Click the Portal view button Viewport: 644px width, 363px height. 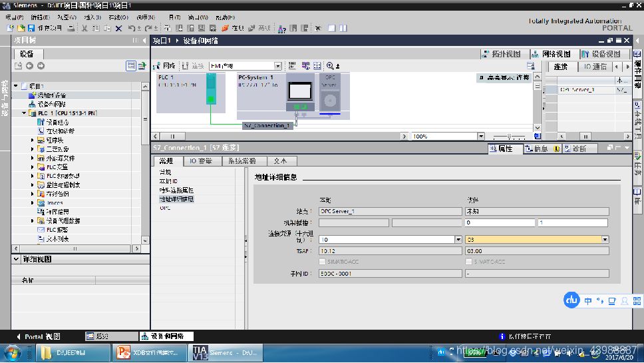coord(39,336)
